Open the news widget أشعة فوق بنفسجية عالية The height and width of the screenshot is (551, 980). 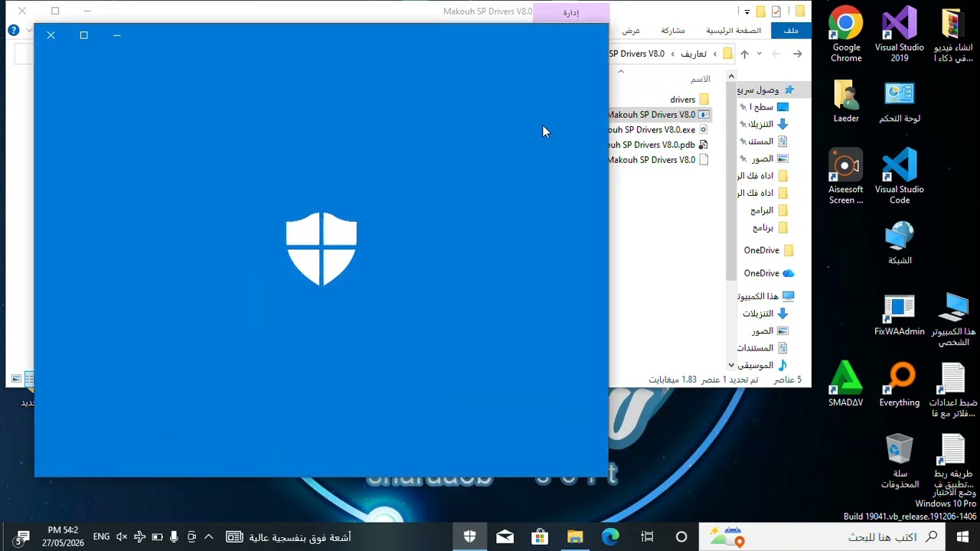289,537
